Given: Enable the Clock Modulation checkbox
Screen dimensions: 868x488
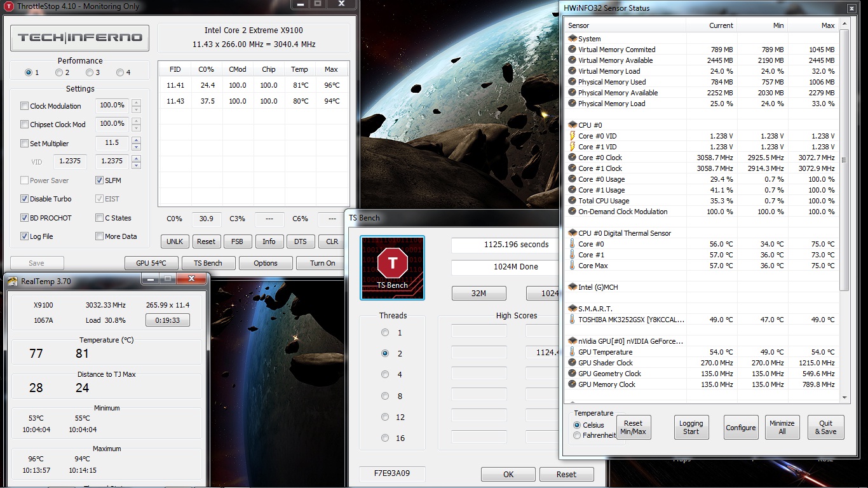Looking at the screenshot, I should (24, 106).
